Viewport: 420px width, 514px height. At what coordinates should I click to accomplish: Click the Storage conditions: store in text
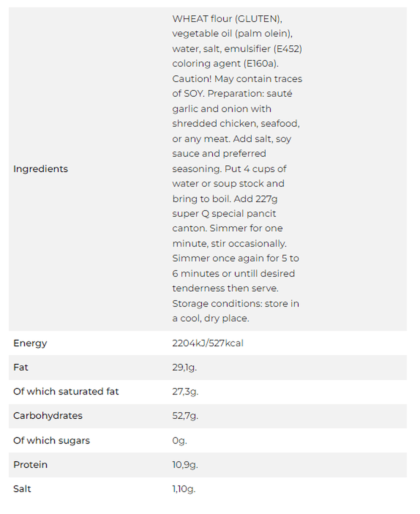(236, 304)
